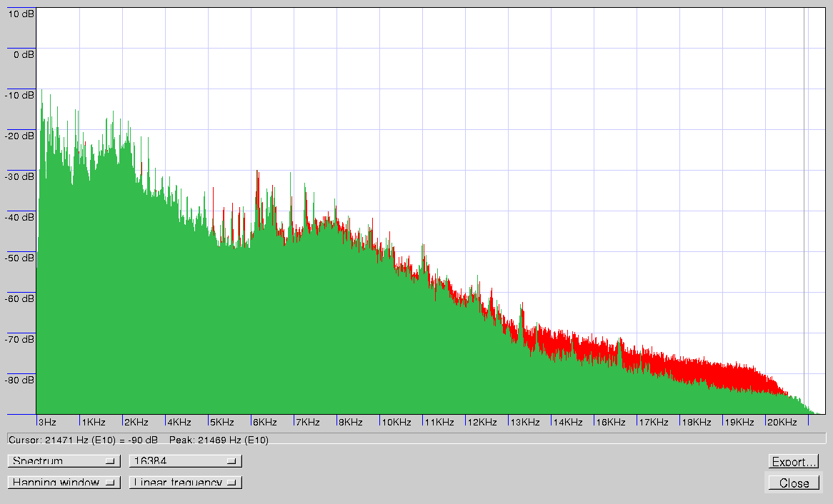Viewport: 833px width, 504px height.
Task: Click the Cursor and Peak readout bar
Action: pyautogui.click(x=416, y=439)
